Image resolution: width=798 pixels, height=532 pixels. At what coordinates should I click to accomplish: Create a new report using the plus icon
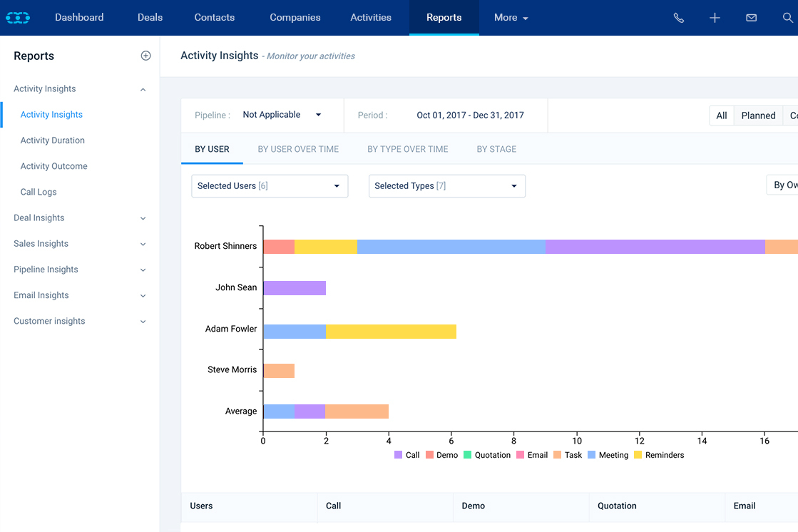tap(146, 55)
